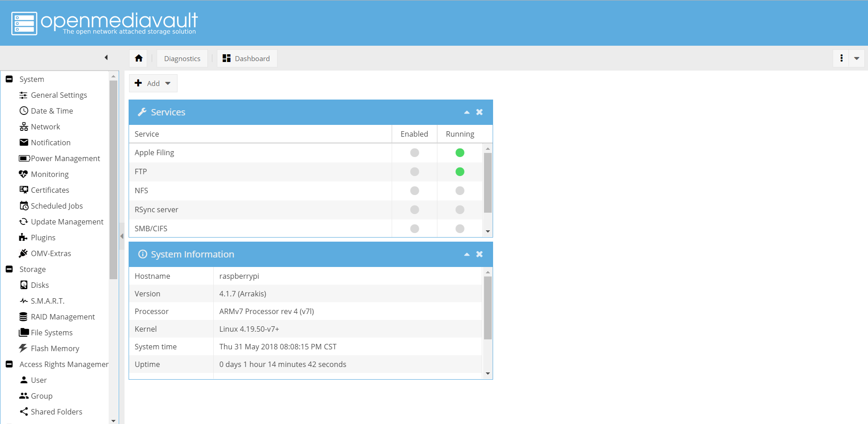Screen dimensions: 868x424
Task: Sort by the Running column header
Action: (x=460, y=134)
